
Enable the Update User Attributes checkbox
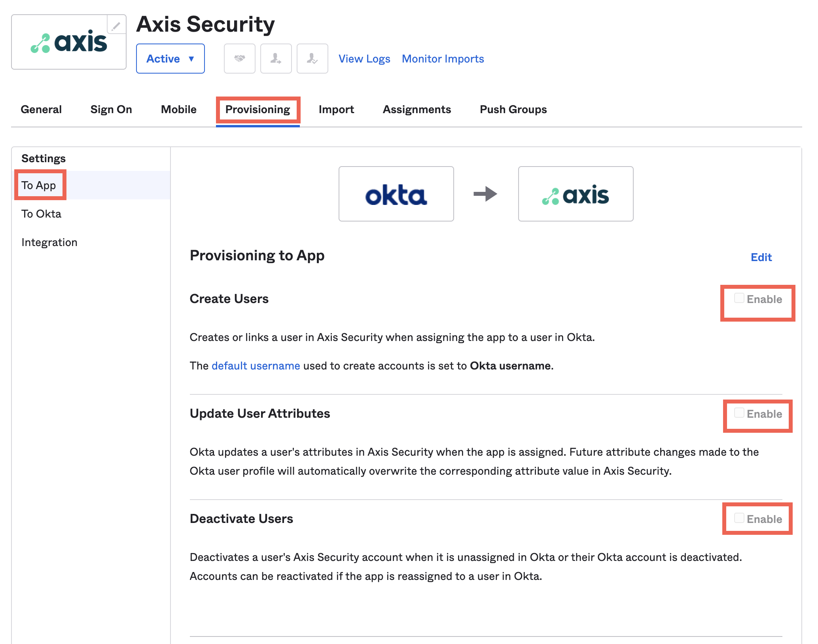(739, 413)
